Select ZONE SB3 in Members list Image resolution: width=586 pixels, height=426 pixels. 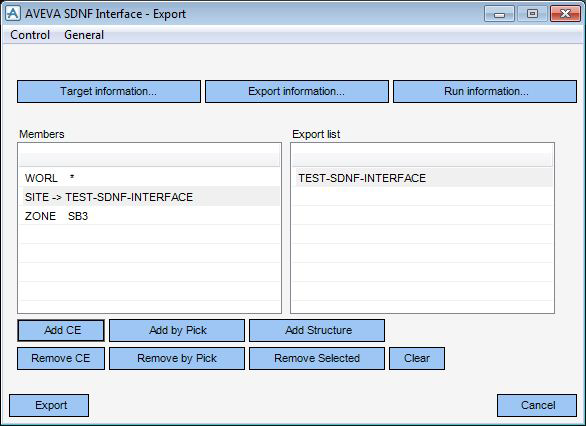(150, 216)
